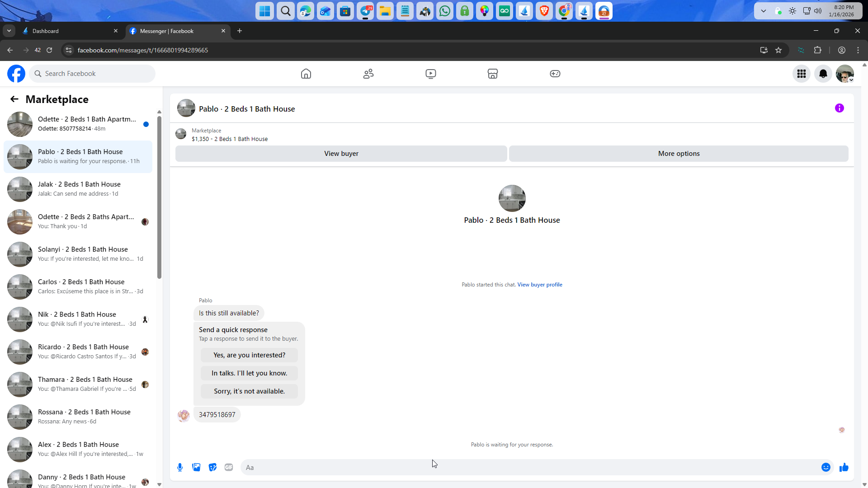The height and width of the screenshot is (488, 868).
Task: Expand the account profile menu
Action: (x=844, y=74)
